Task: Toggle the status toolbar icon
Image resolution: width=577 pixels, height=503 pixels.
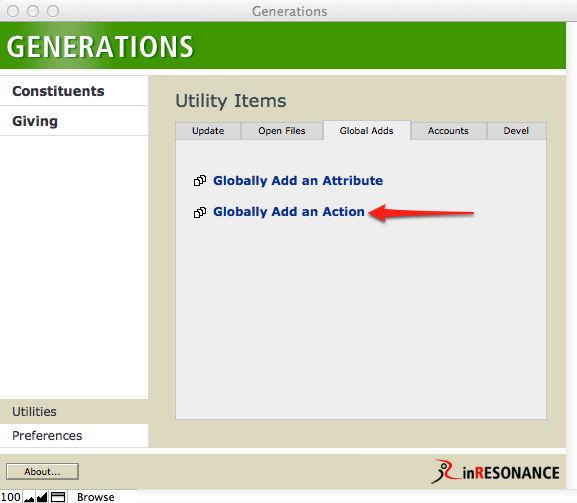Action: pos(58,497)
